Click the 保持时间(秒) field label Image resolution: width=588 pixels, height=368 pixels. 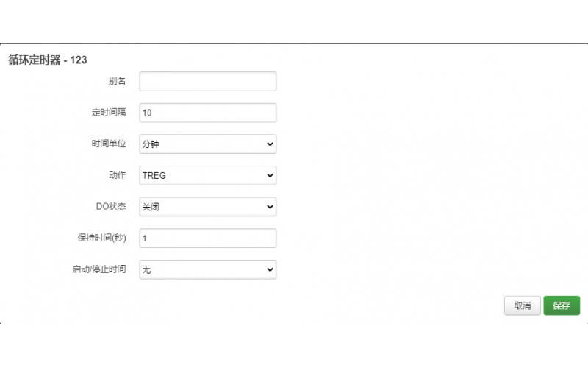coord(101,238)
